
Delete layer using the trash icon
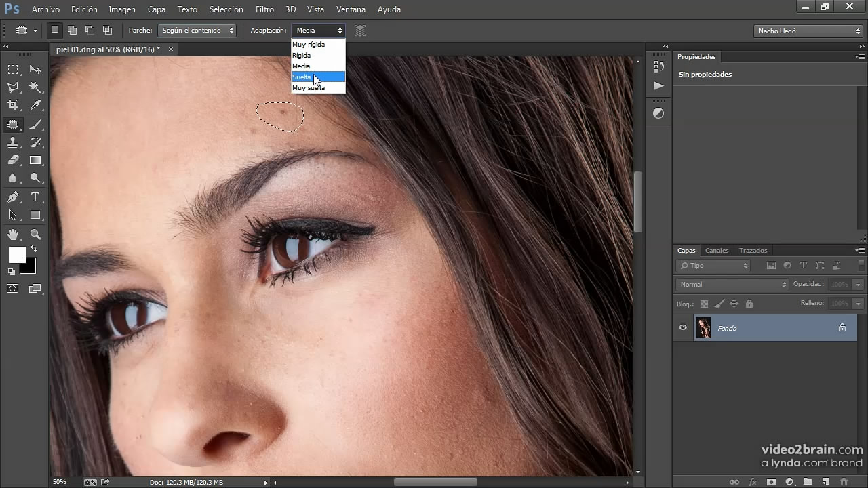pyautogui.click(x=844, y=482)
